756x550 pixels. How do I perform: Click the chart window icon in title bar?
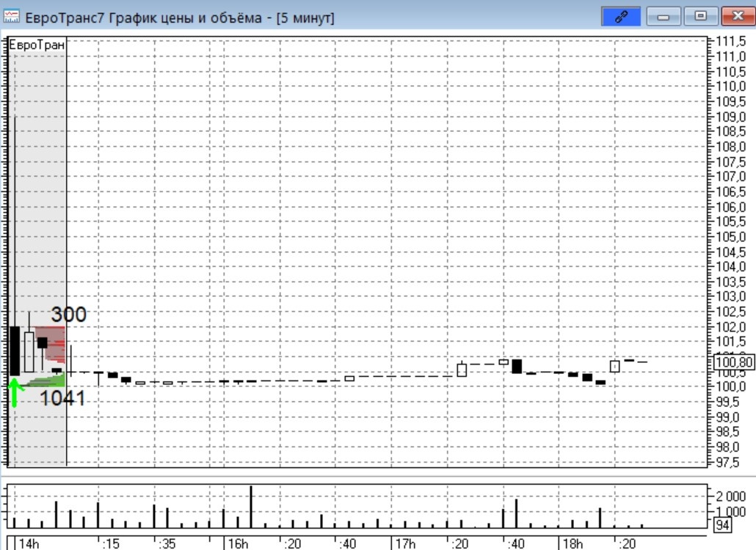click(11, 16)
